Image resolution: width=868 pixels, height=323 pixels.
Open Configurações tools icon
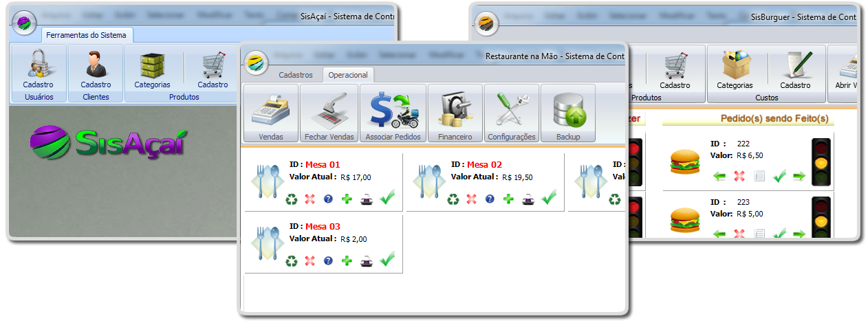(511, 113)
